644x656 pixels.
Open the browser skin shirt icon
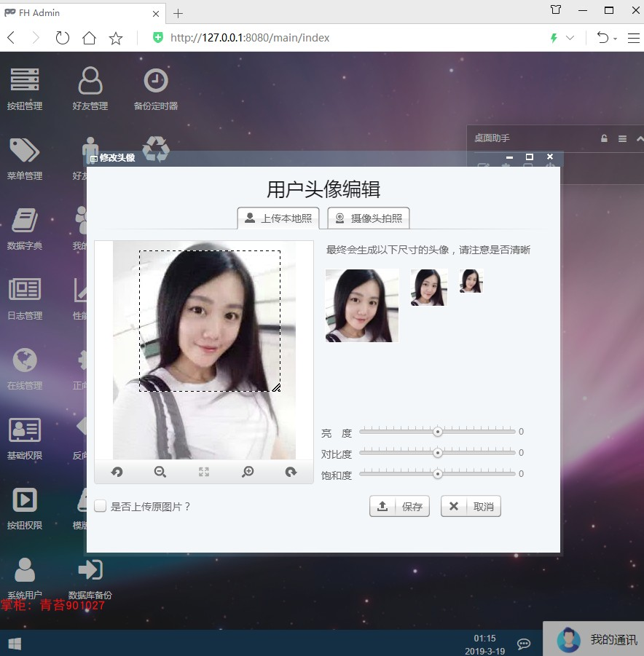556,9
